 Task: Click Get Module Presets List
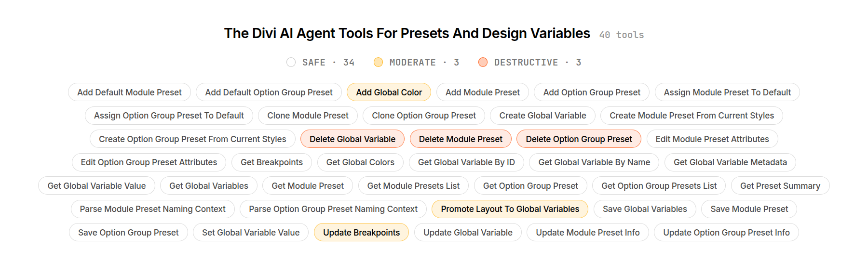tap(413, 186)
